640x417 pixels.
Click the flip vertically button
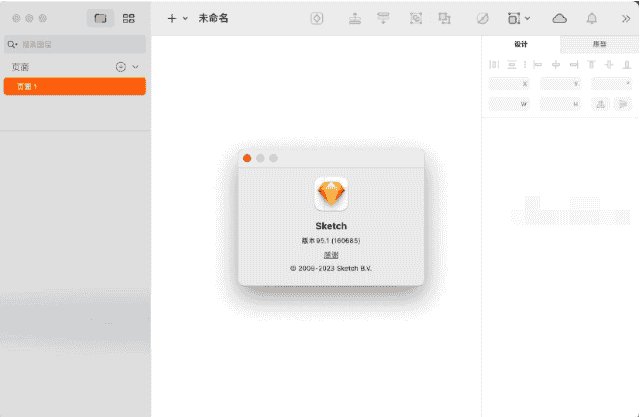622,104
